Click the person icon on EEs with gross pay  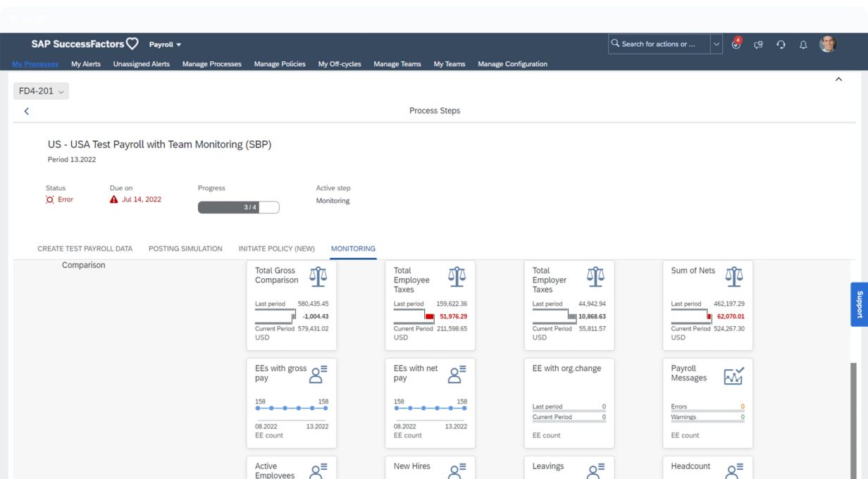point(318,374)
